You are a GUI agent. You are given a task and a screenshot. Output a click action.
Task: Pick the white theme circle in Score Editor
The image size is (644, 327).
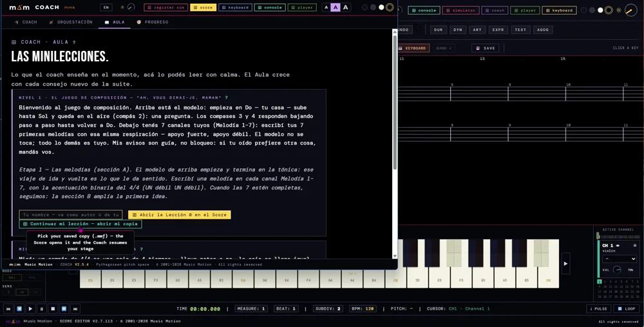pyautogui.click(x=600, y=10)
